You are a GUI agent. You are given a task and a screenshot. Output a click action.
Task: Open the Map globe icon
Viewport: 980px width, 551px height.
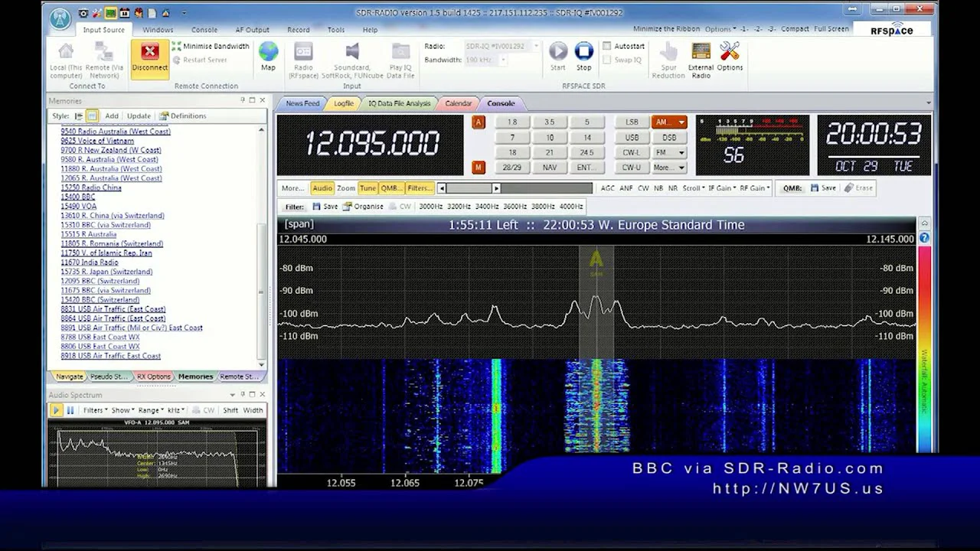point(268,52)
